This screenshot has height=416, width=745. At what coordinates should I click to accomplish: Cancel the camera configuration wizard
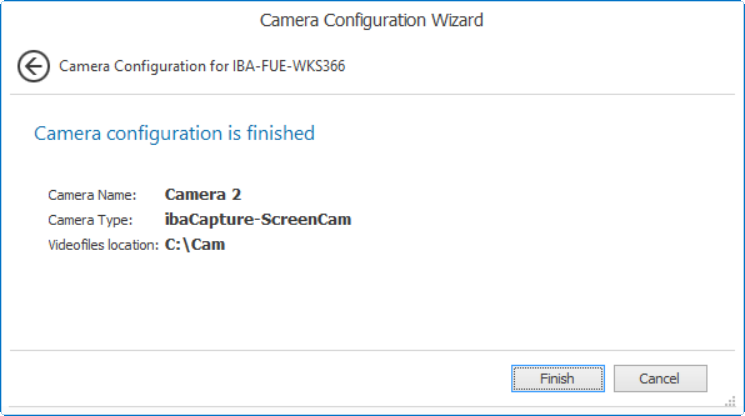[660, 379]
